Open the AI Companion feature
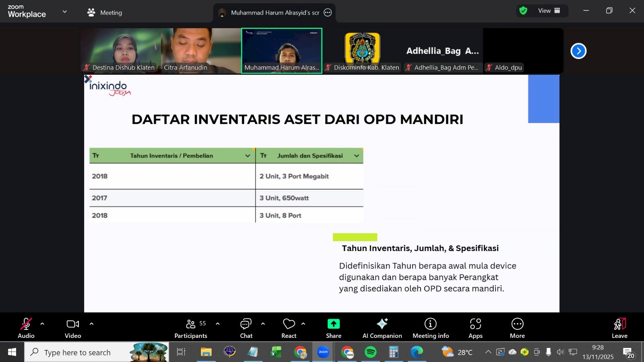The image size is (644, 362). (382, 327)
